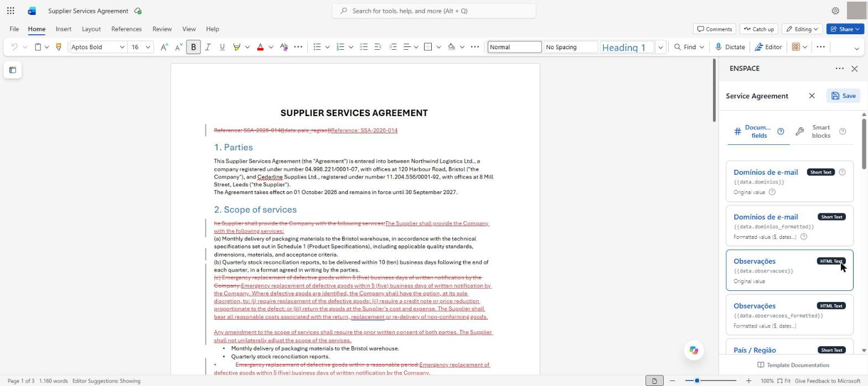
Task: Open the Microsoft 365 app launcher grid
Action: click(x=11, y=11)
